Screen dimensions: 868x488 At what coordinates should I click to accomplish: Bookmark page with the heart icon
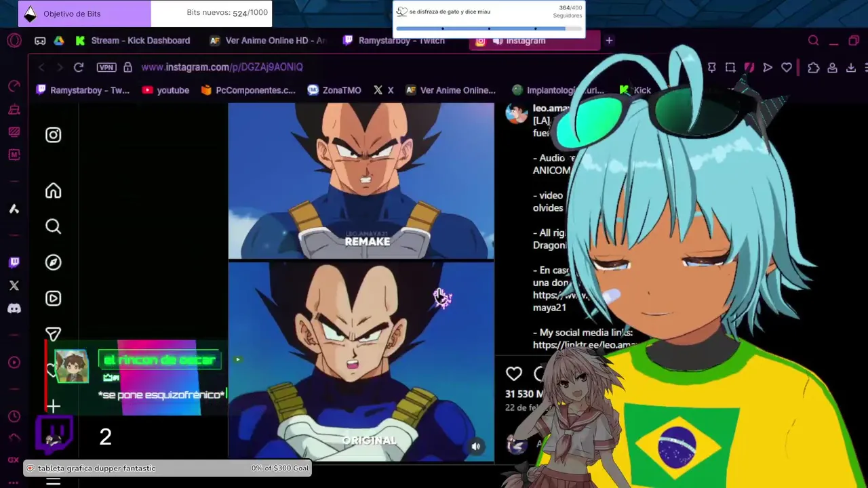click(x=787, y=67)
